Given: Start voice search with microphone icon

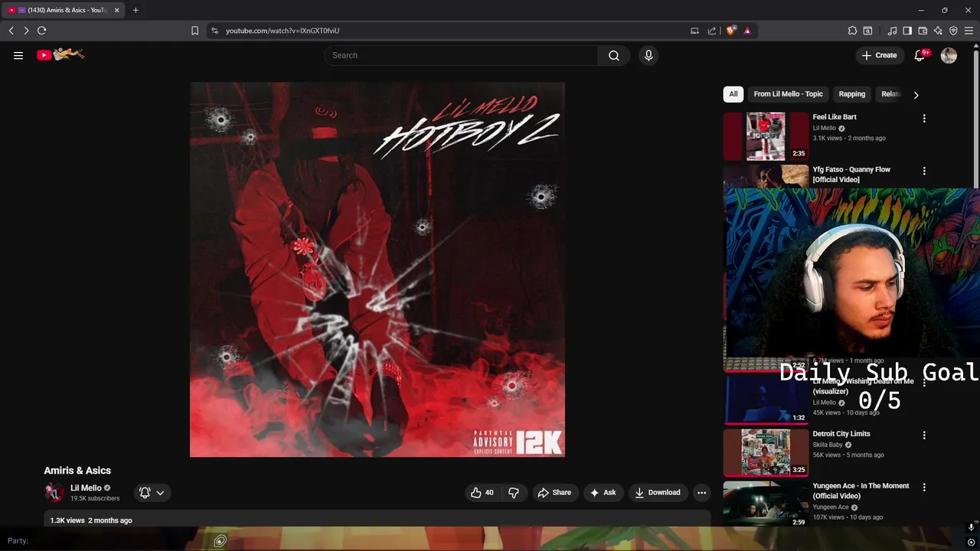Looking at the screenshot, I should tap(648, 55).
